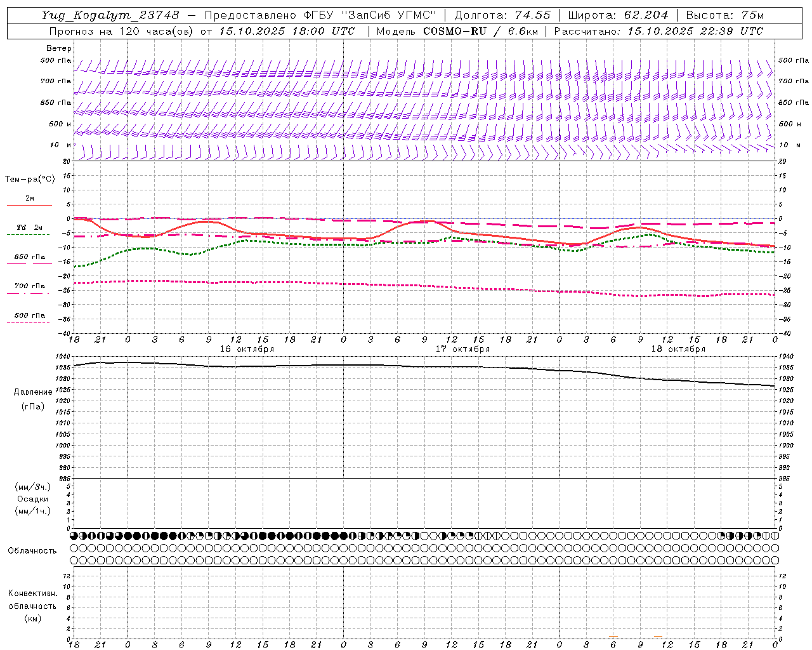Click the 1040 value on left pressure axis
This screenshot has width=812, height=650.
coord(63,357)
